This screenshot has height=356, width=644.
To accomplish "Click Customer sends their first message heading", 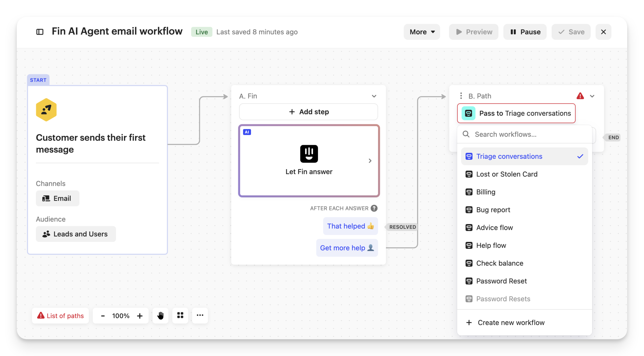I will [90, 143].
